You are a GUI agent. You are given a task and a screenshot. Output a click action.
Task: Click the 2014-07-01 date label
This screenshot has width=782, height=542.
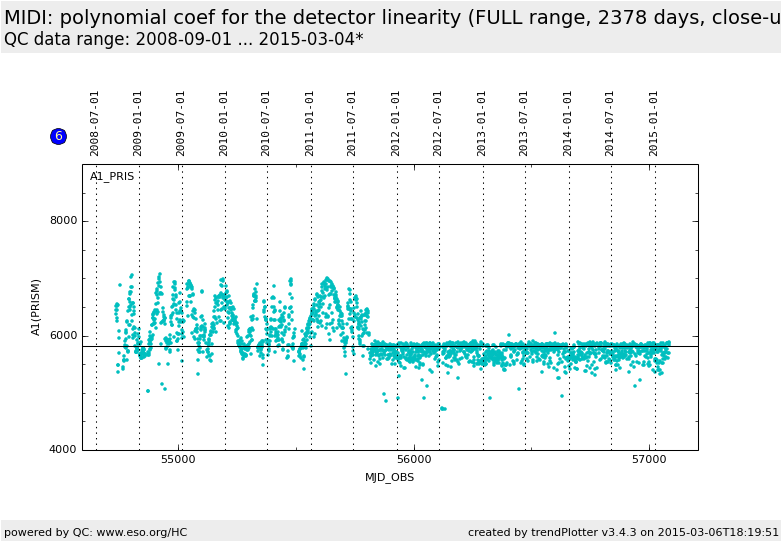(x=610, y=123)
